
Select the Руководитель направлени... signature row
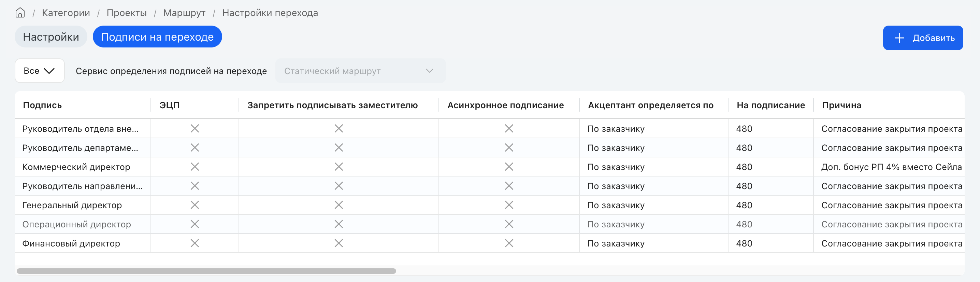pos(82,186)
